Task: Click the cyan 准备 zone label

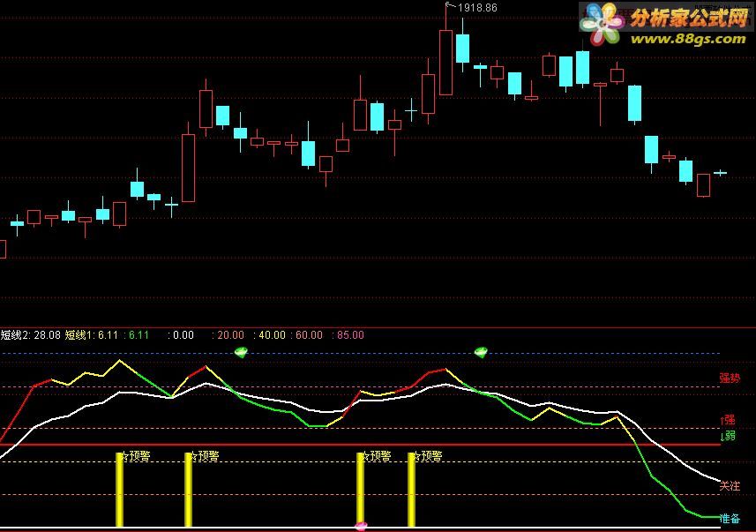Action: 730,519
